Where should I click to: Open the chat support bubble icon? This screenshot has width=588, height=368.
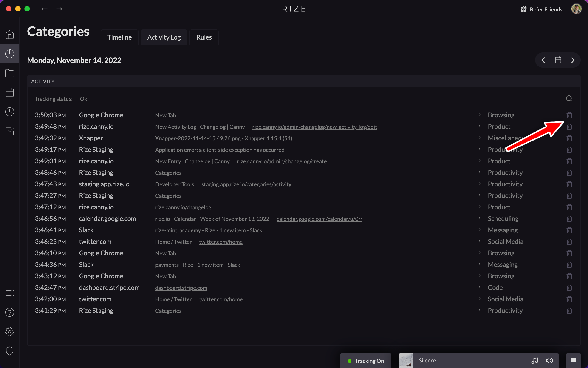click(573, 360)
